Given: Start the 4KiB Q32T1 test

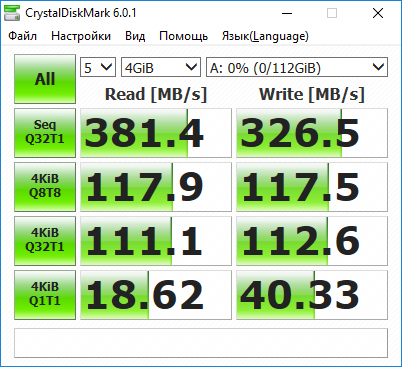Looking at the screenshot, I should pyautogui.click(x=45, y=241).
